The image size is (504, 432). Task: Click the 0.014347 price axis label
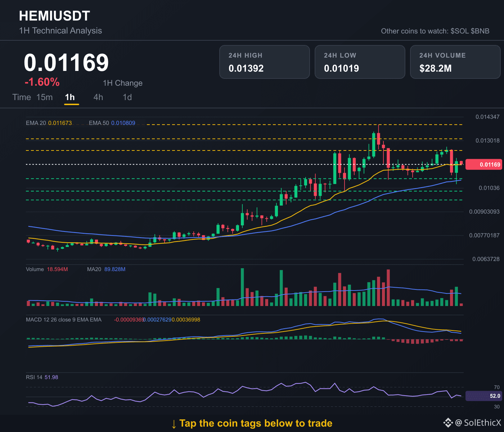click(x=487, y=117)
